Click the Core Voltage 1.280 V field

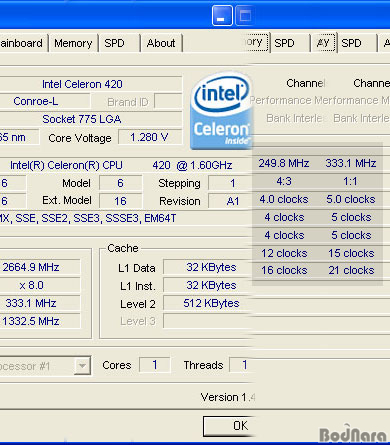[150, 137]
